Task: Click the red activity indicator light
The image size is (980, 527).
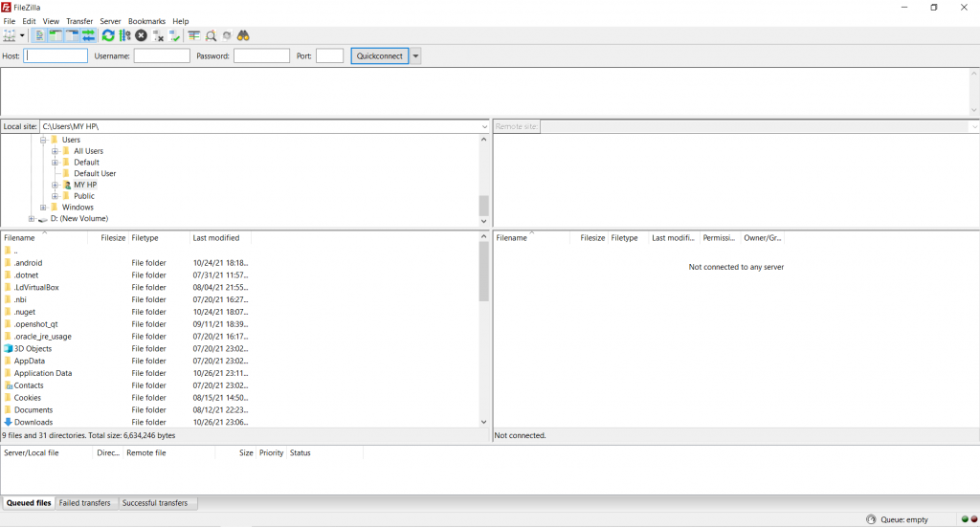Action: [x=973, y=519]
